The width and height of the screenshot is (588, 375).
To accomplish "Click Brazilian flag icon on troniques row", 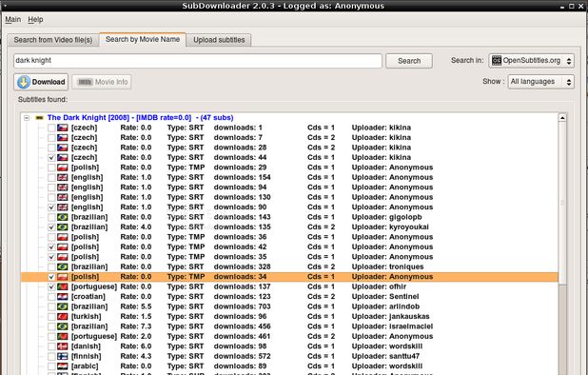I will click(63, 266).
